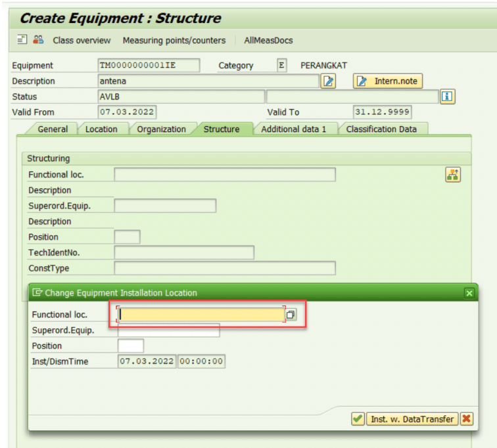Image resolution: width=497 pixels, height=448 pixels.
Task: Click the Inst/DismTime date field
Action: pyautogui.click(x=147, y=361)
